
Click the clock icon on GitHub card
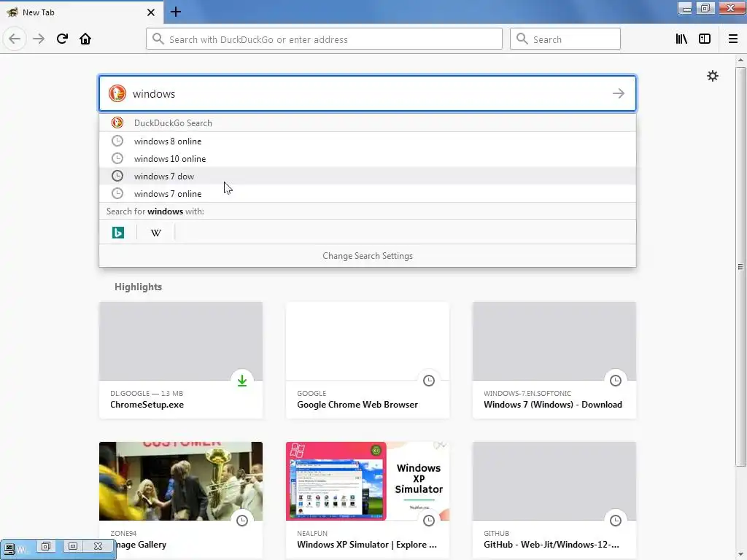[616, 520]
